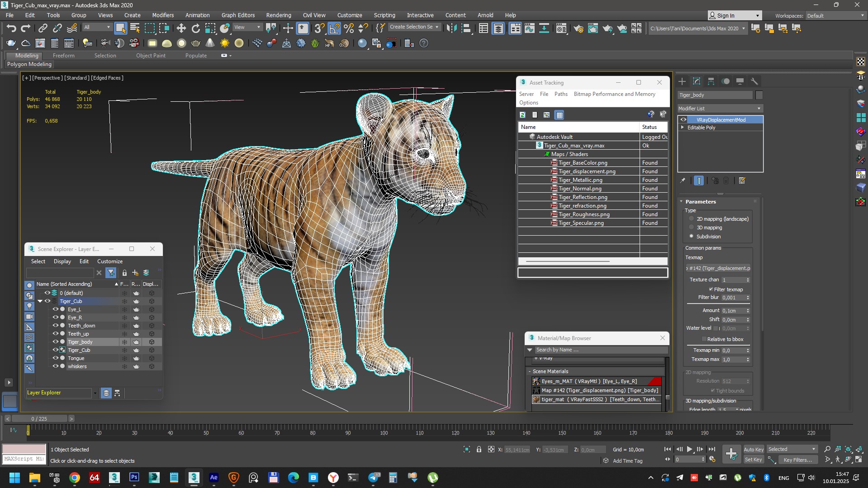
Task: Open the selection filter All dropdown
Action: [97, 27]
